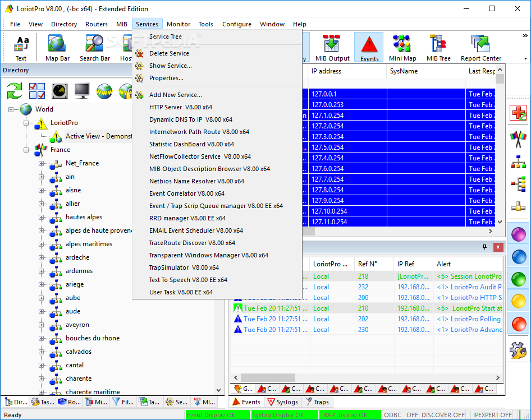The image size is (531, 420).
Task: Expand the ain tree node
Action: (x=41, y=177)
